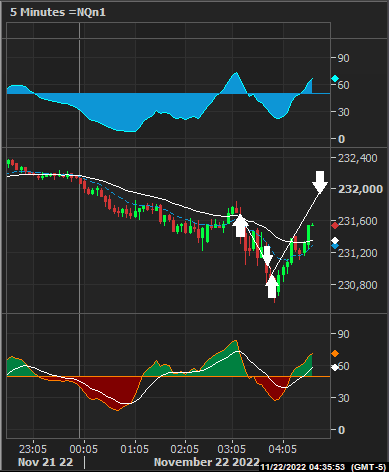This screenshot has width=389, height=472.
Task: Select the 231,200 price axis label
Action: coord(358,253)
